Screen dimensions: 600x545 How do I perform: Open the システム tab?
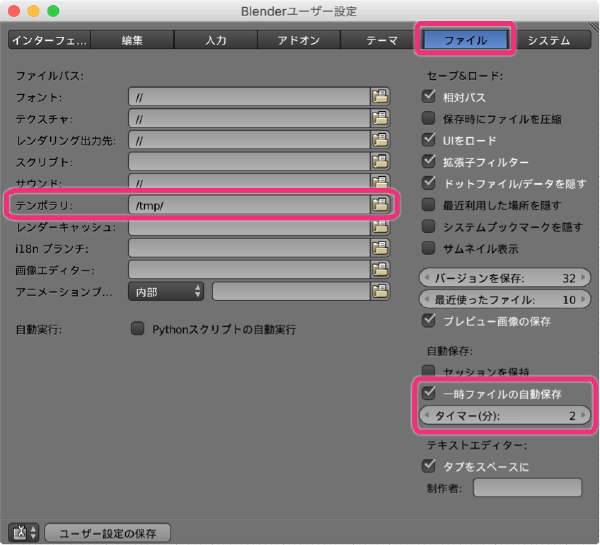548,40
